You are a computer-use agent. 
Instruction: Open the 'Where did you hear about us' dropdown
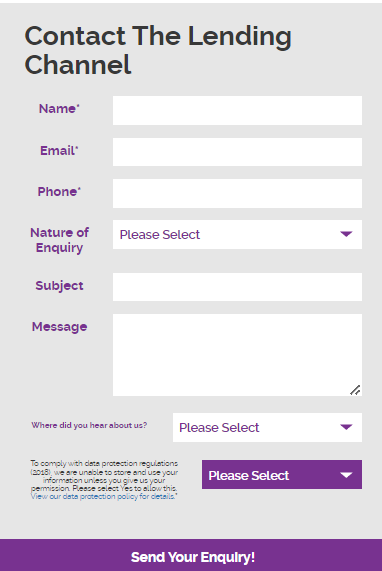tap(267, 428)
